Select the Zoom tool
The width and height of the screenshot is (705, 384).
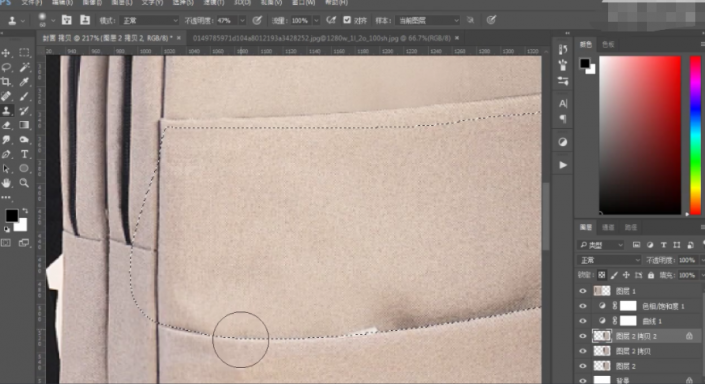24,183
